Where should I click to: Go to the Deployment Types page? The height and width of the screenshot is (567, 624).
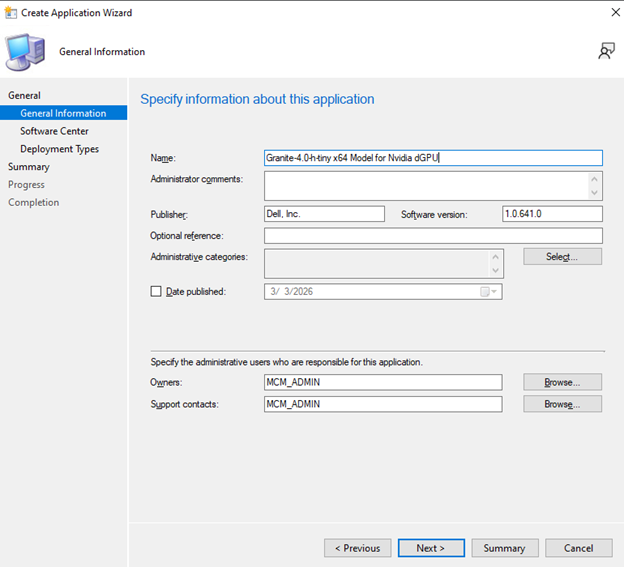(x=60, y=149)
